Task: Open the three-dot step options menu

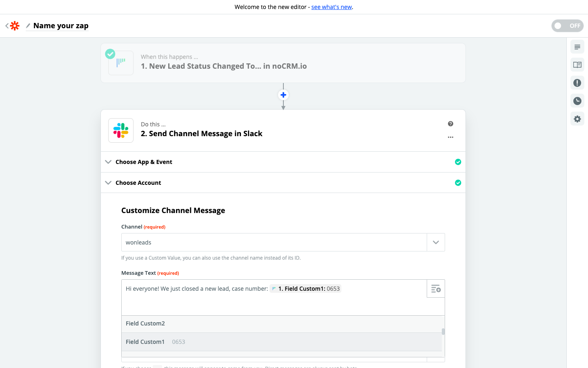Action: [x=450, y=137]
